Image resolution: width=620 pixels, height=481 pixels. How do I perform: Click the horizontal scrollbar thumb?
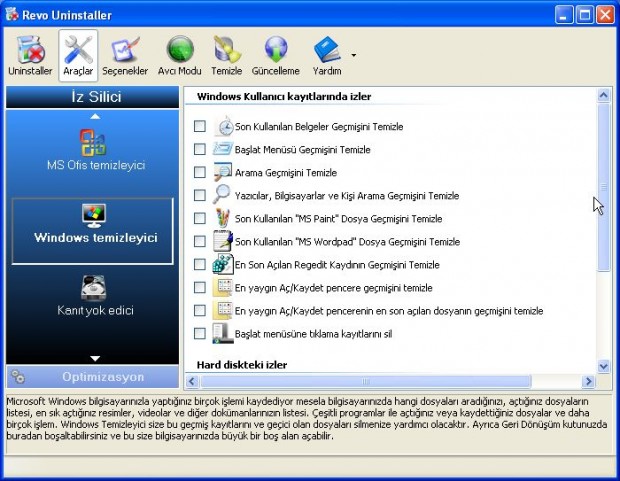[365, 381]
